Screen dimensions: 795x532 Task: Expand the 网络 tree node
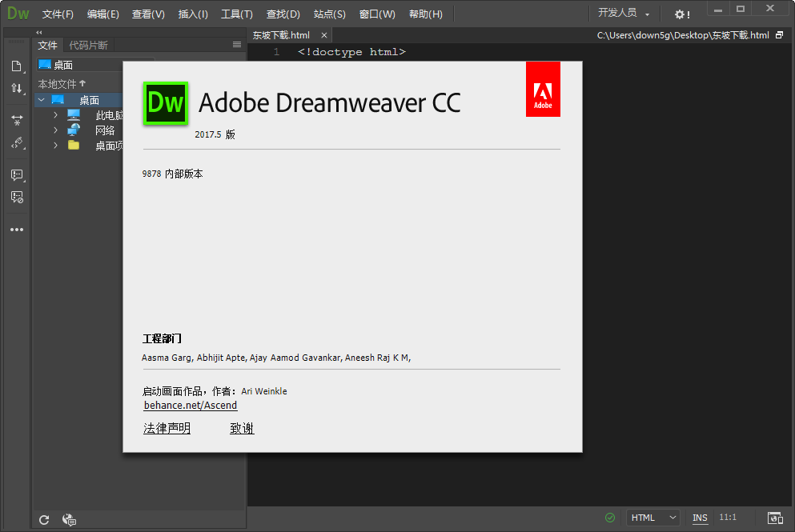tap(55, 130)
